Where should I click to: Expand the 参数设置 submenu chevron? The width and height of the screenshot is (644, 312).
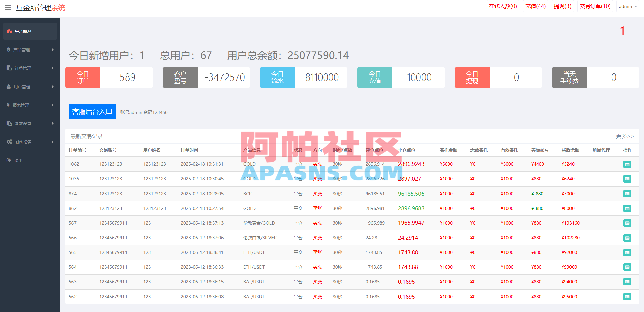click(53, 123)
